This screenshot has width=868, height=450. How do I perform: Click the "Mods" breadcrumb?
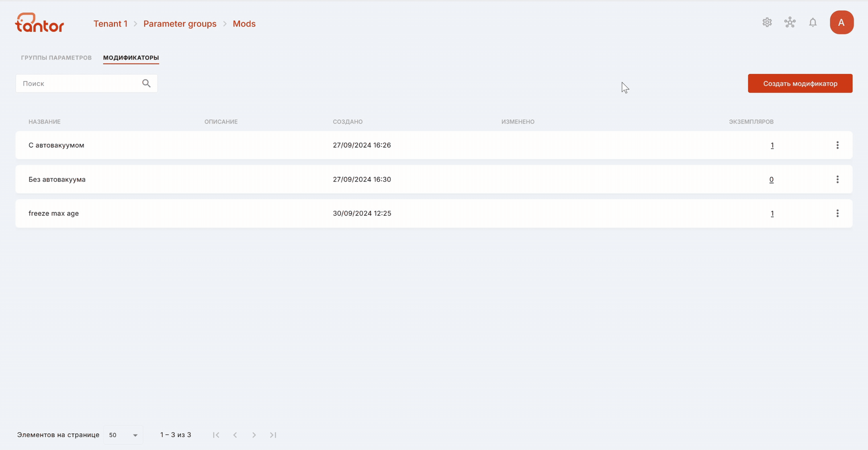pyautogui.click(x=244, y=24)
